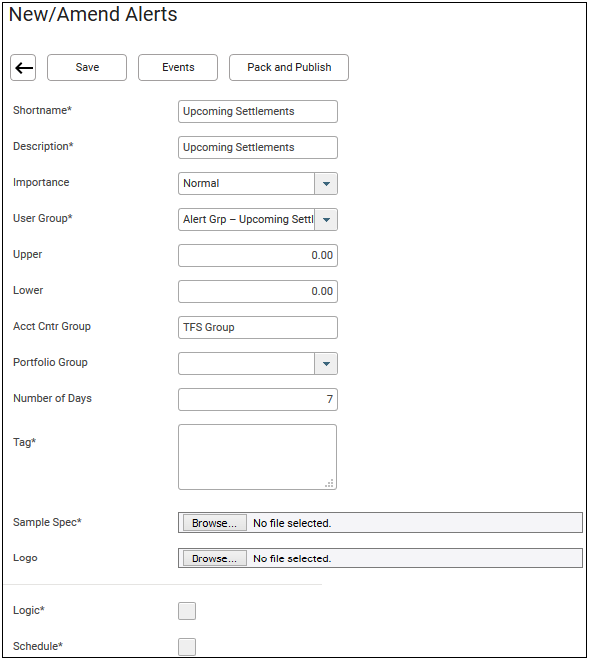Tick the Logic checkbox

[x=187, y=611]
